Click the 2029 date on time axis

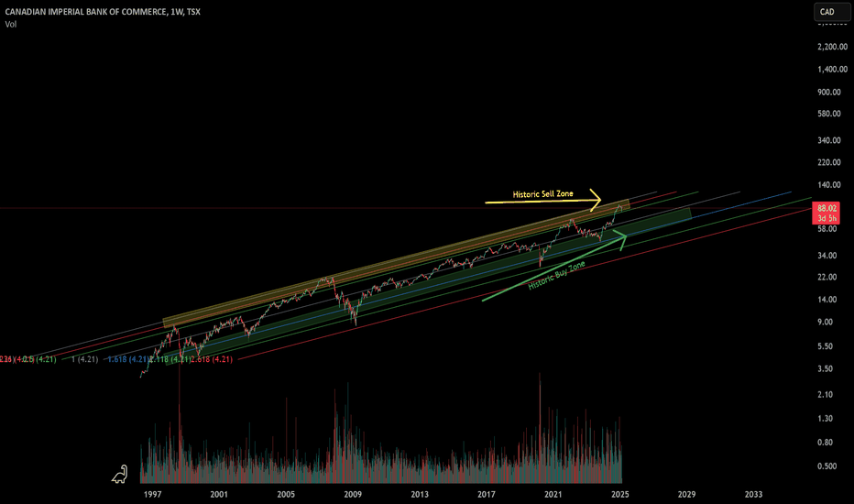[x=687, y=494]
